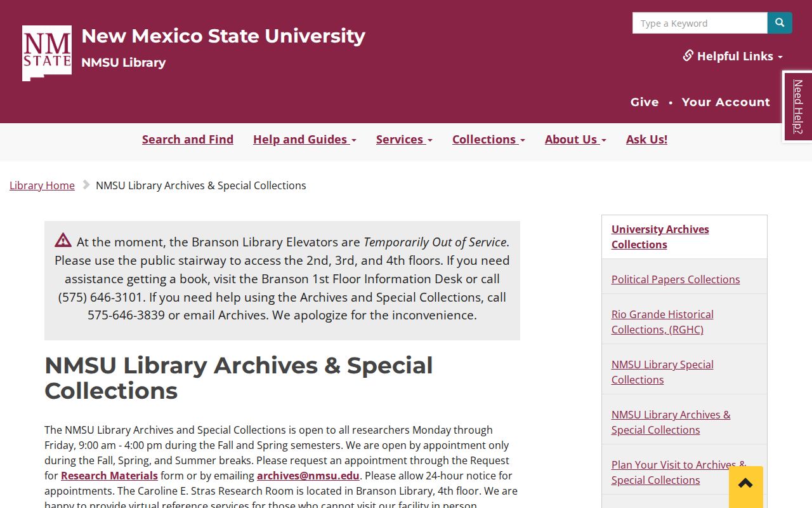Click the Research Materials link
The width and height of the screenshot is (812, 508).
pyautogui.click(x=109, y=476)
